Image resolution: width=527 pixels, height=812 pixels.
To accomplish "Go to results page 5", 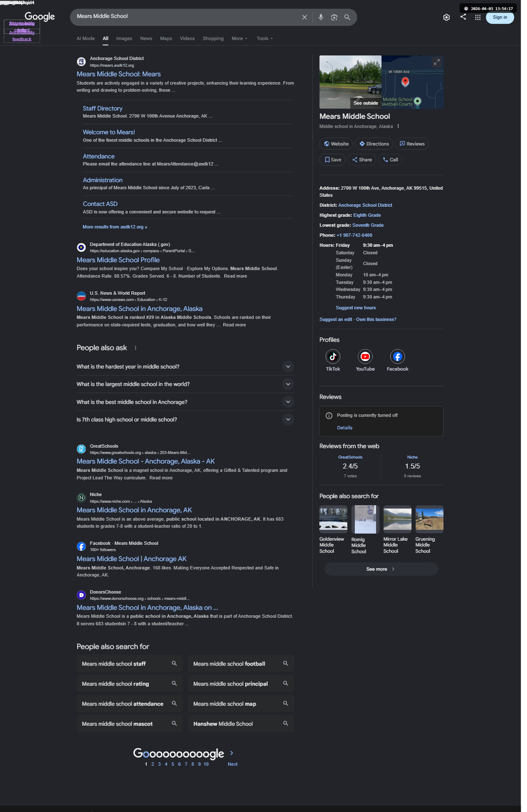I will point(173,764).
